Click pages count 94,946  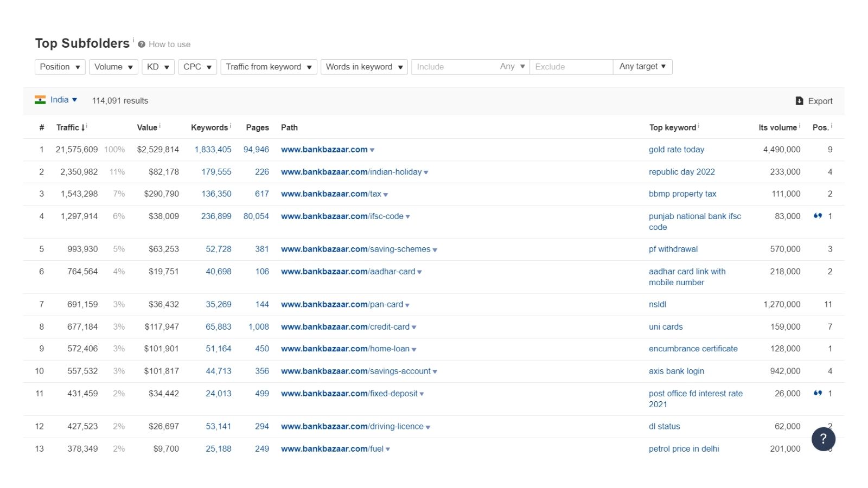(256, 149)
